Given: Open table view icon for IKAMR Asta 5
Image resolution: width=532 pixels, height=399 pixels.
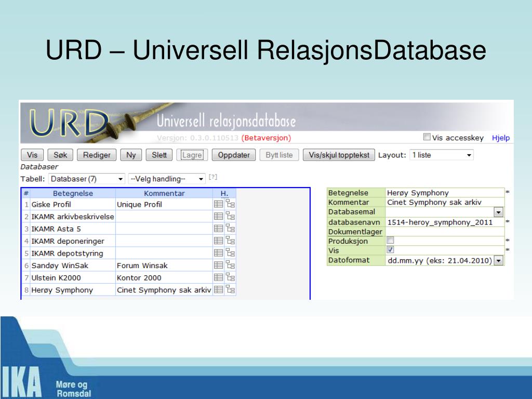Looking at the screenshot, I should tap(219, 229).
